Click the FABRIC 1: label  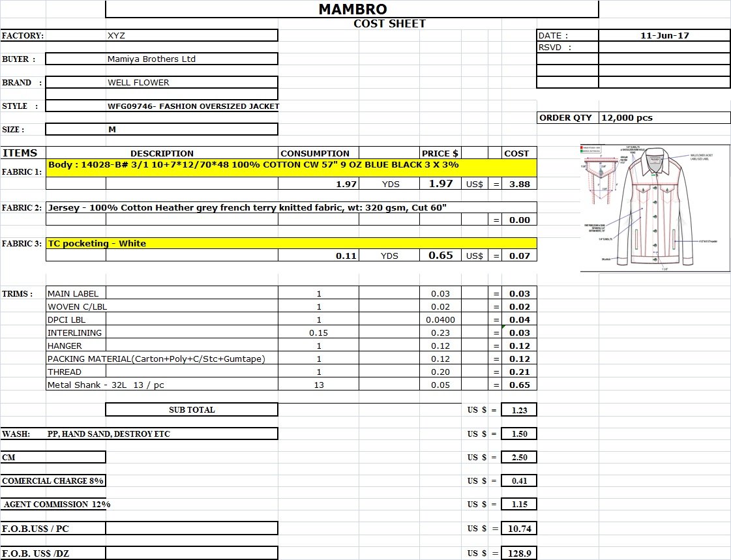(x=22, y=171)
